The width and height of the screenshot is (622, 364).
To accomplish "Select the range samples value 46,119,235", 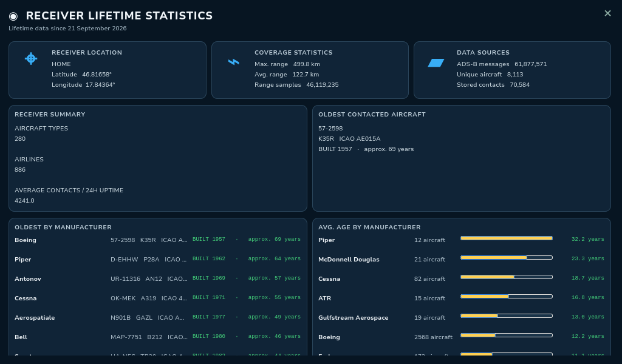I will point(323,85).
